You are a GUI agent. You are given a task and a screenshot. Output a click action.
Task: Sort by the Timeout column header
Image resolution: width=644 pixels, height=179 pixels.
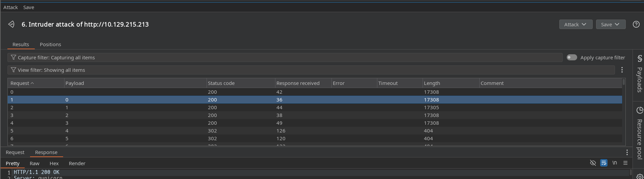click(x=400, y=83)
